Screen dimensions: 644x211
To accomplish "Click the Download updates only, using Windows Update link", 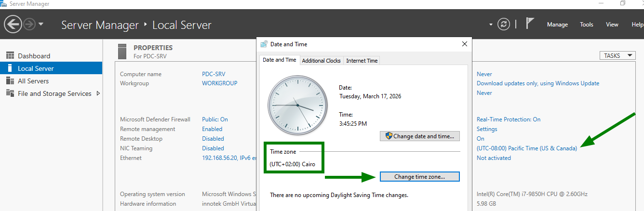I will coord(538,83).
